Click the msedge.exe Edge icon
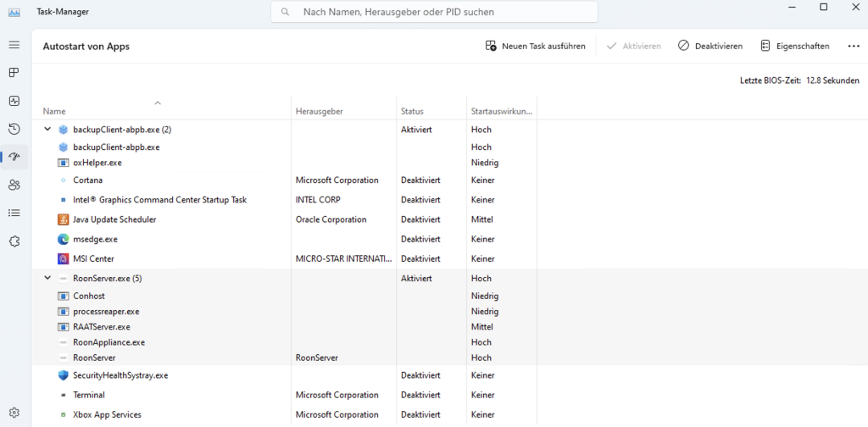 (63, 240)
